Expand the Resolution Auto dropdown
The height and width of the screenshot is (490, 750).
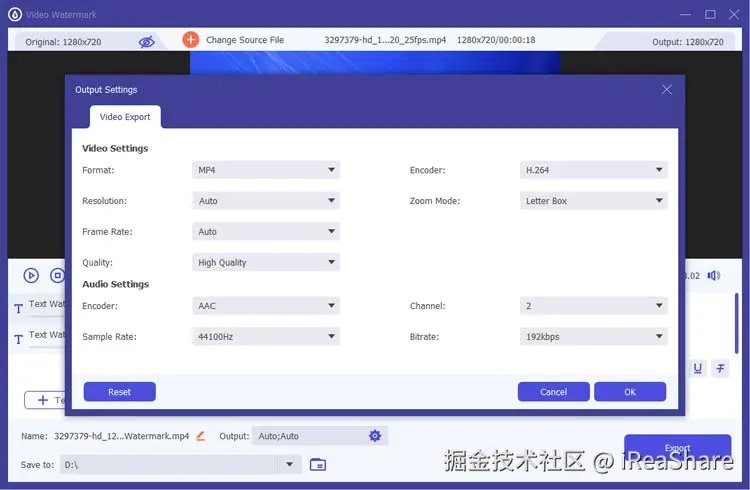pos(266,200)
